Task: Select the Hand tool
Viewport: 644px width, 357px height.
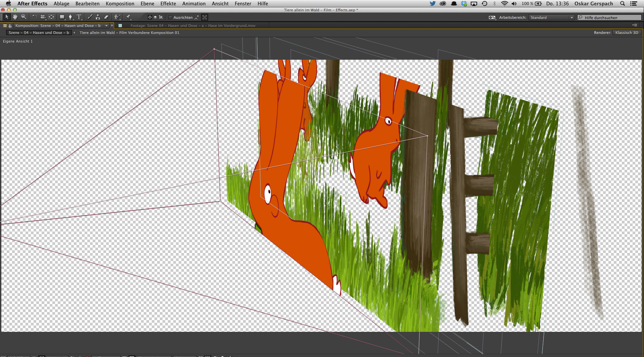Action: (x=15, y=17)
